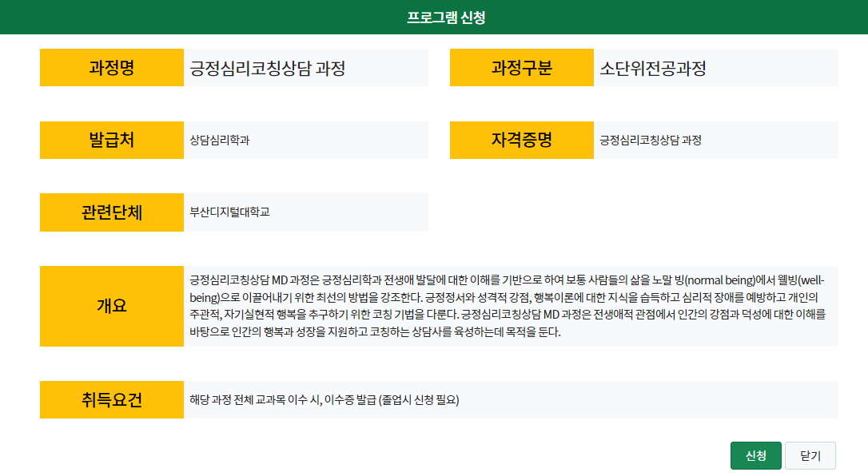The width and height of the screenshot is (868, 476).
Task: Select the 소단위전공과정 value
Action: (x=653, y=68)
